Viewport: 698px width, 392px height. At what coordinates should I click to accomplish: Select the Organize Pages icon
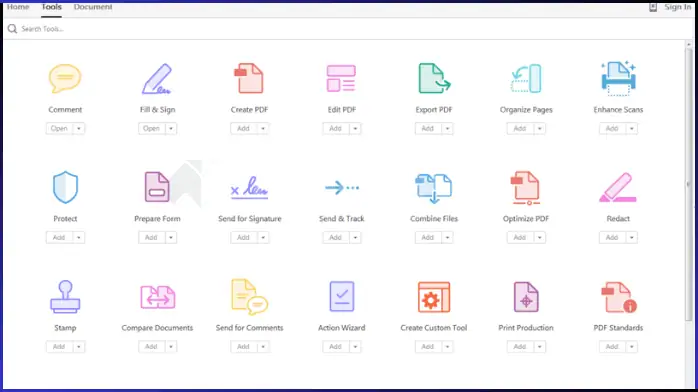click(526, 79)
